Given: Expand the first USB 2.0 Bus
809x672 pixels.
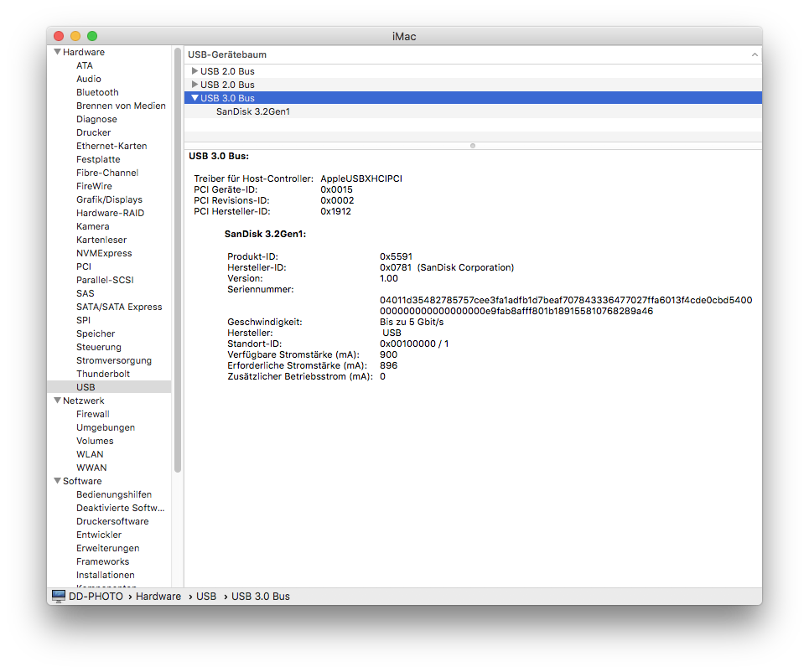Looking at the screenshot, I should click(x=194, y=71).
